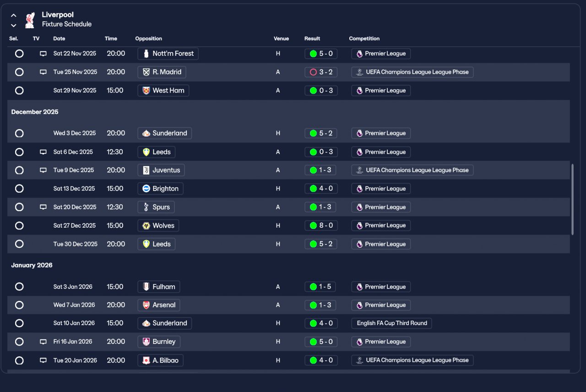Sort fixtures by the Date column header
Screen dimensions: 586x392
[59, 38]
